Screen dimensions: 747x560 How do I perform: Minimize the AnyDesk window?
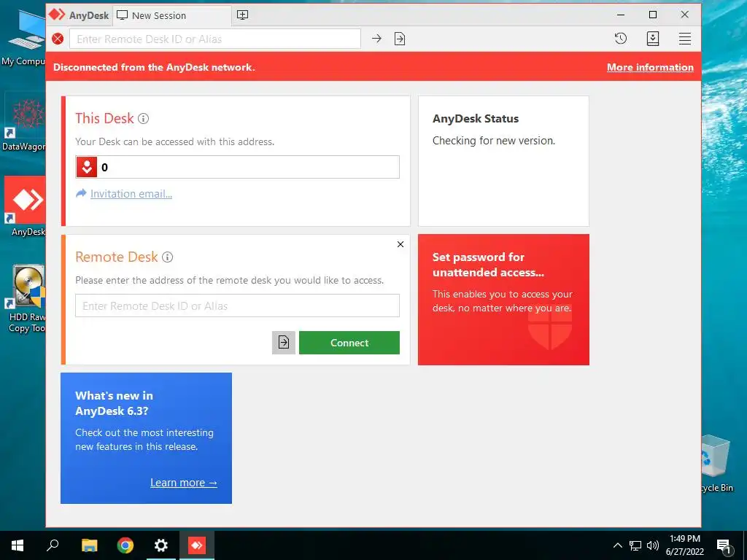click(x=620, y=15)
